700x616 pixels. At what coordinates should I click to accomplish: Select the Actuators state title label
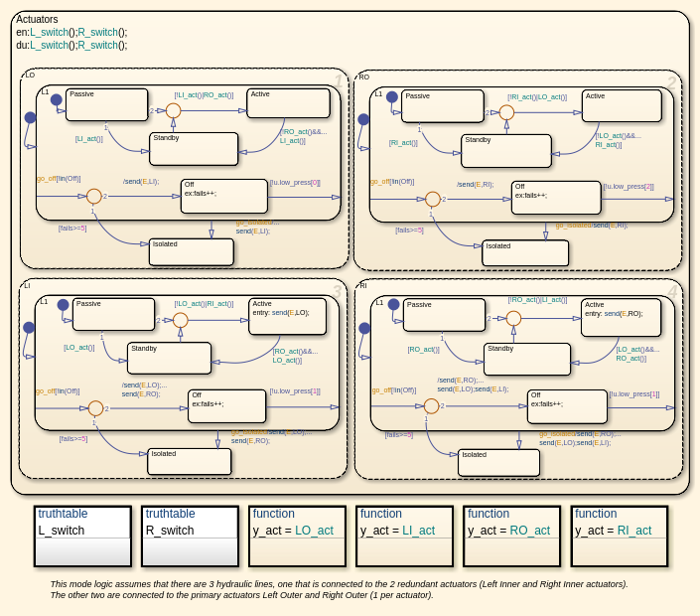coord(37,19)
